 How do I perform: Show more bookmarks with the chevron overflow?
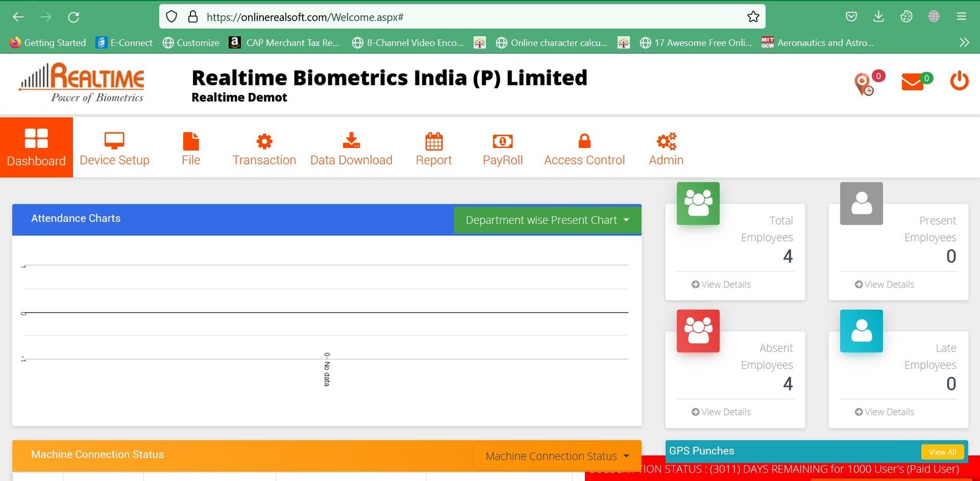pos(964,42)
